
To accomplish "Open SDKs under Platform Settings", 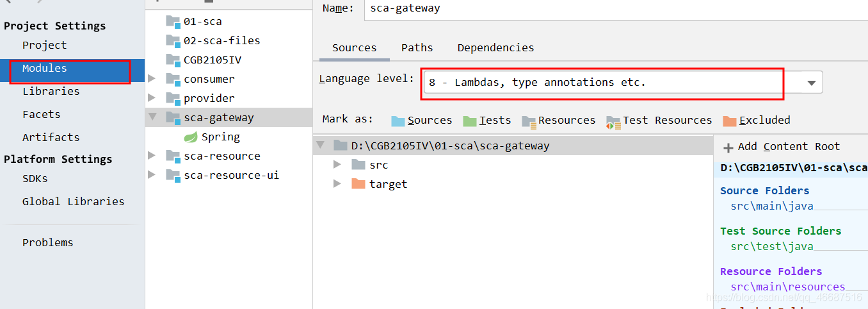I will click(35, 178).
